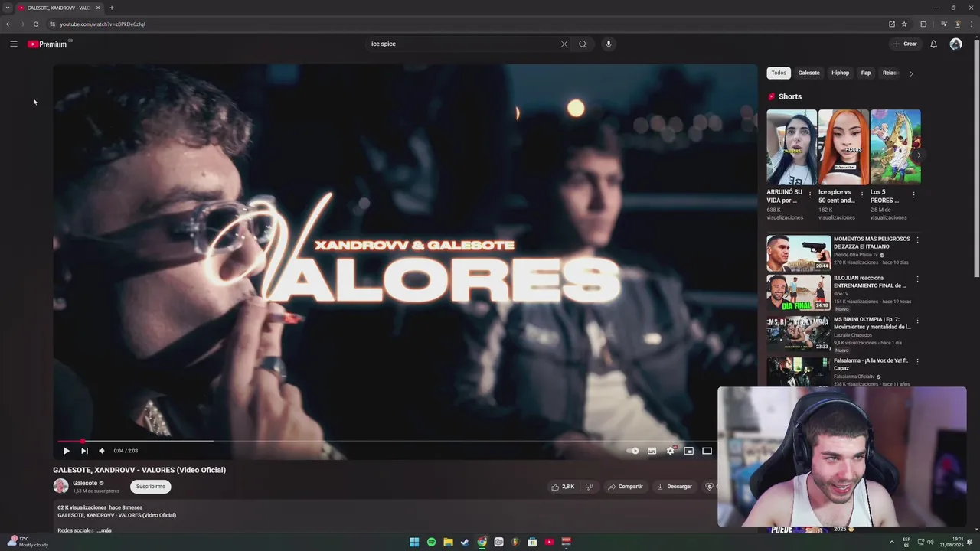Viewport: 980px width, 551px height.
Task: Mute the video volume speaker icon
Action: (x=102, y=451)
